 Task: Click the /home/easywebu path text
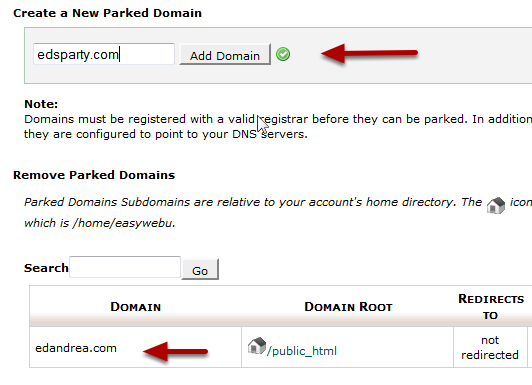[x=122, y=223]
